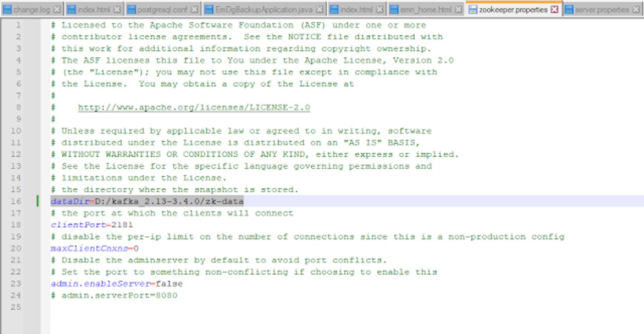This screenshot has width=644, height=334.
Task: Click the 'WITHOUT WARRANTIES OR CONDITIONS' line
Action: [x=255, y=154]
